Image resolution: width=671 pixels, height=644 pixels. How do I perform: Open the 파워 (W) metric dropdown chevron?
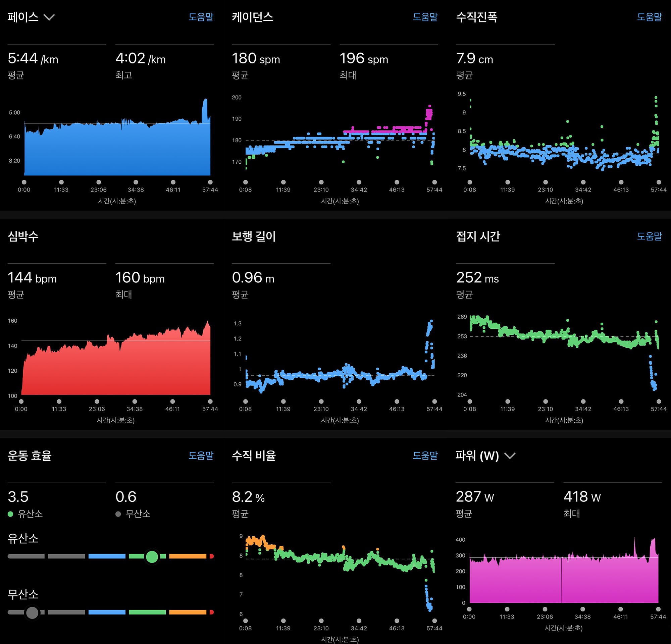(510, 455)
